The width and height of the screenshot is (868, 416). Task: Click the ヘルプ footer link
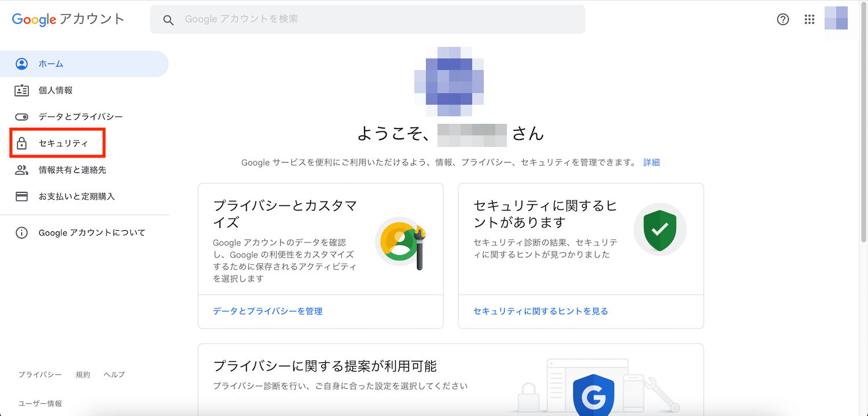click(x=114, y=375)
